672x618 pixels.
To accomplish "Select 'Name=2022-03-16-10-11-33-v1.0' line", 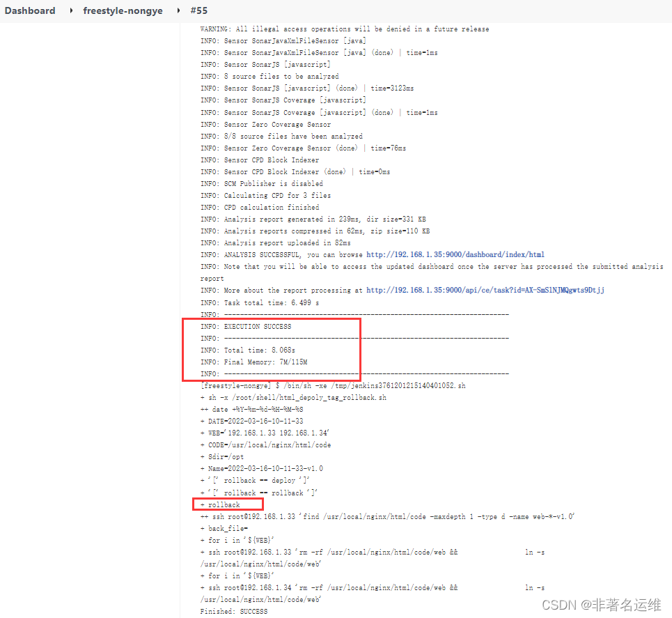I will point(261,469).
